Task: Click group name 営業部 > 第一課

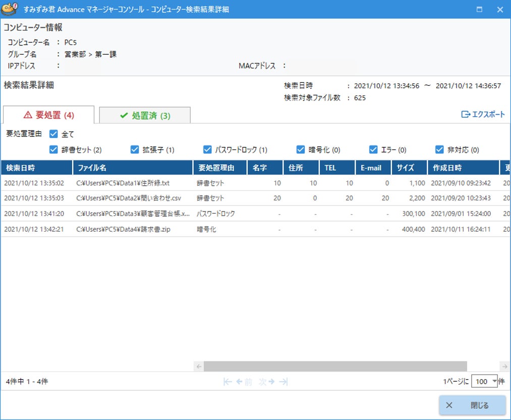Action: tap(90, 54)
